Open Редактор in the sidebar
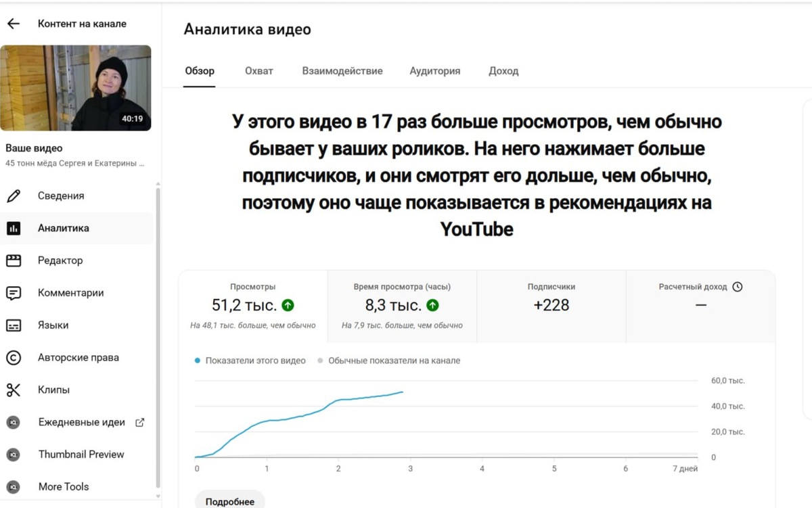Screen dimensions: 812x508 pos(78,260)
